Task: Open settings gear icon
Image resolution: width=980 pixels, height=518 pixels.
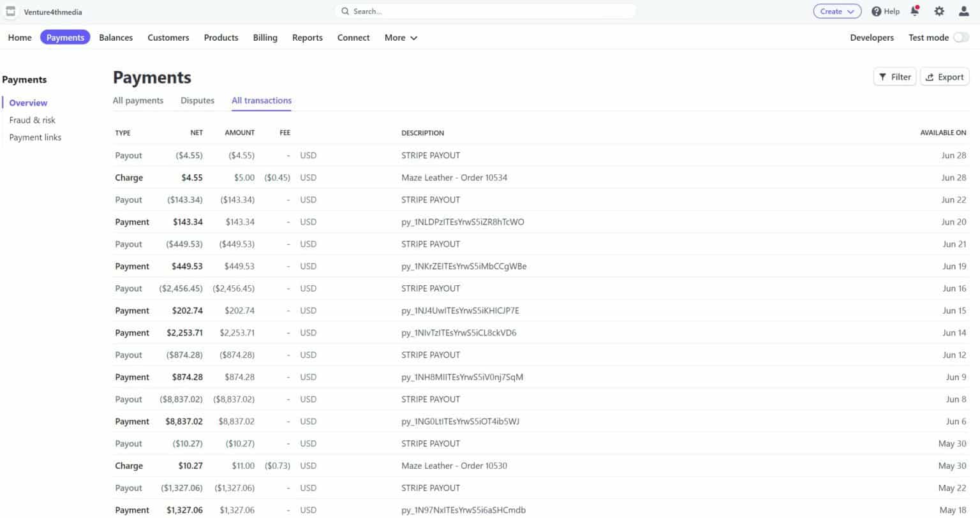Action: click(x=939, y=11)
